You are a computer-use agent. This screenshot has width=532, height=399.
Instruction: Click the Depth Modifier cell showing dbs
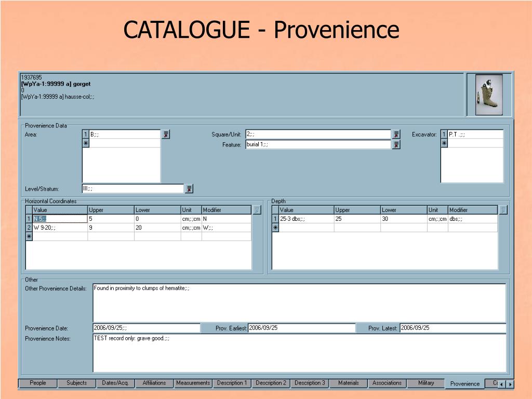pyautogui.click(x=473, y=219)
